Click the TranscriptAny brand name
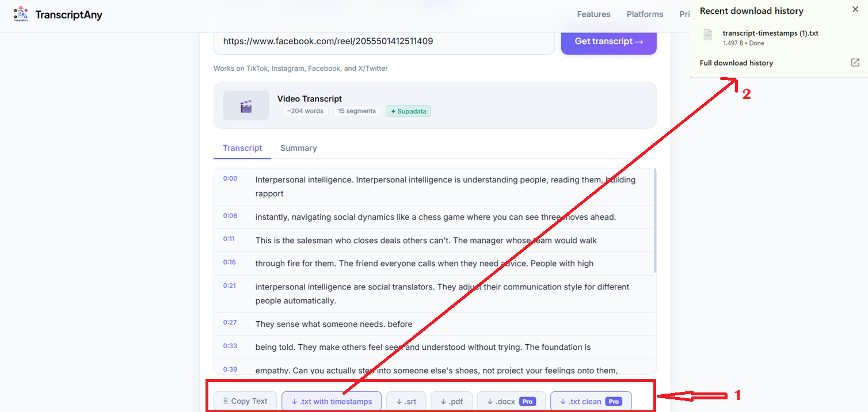Screen dimensions: 868x412 coord(68,14)
